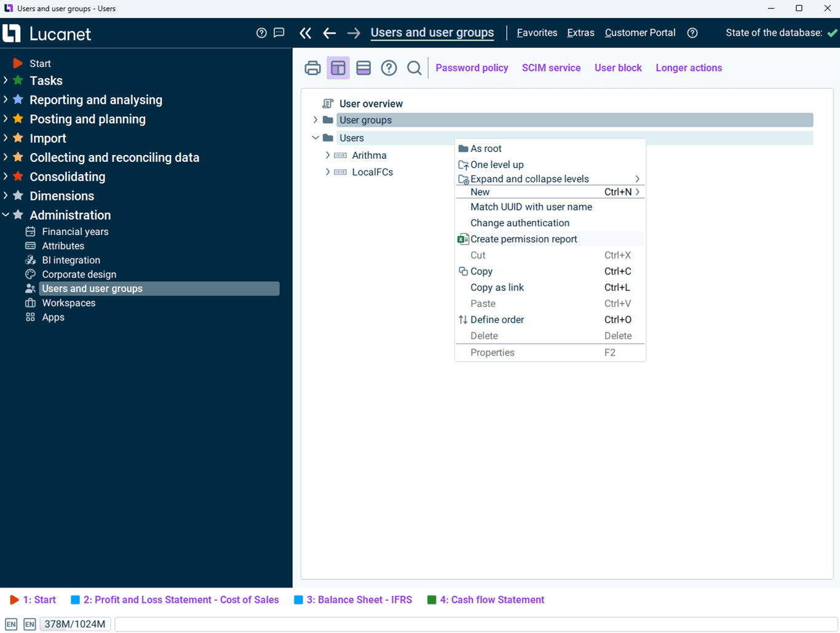Go forward with right arrow
Viewport: 840px width, 633px height.
354,33
